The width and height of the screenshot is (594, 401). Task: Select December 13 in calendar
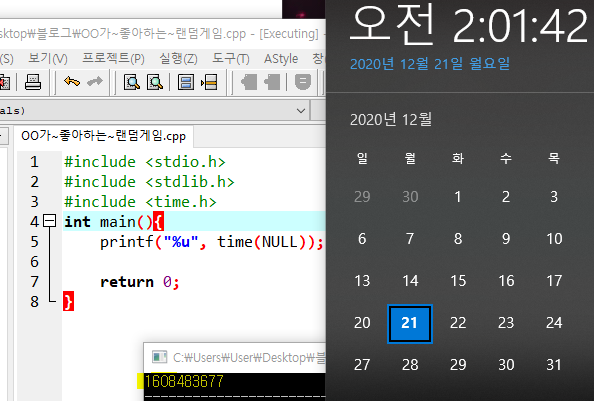[x=362, y=281]
